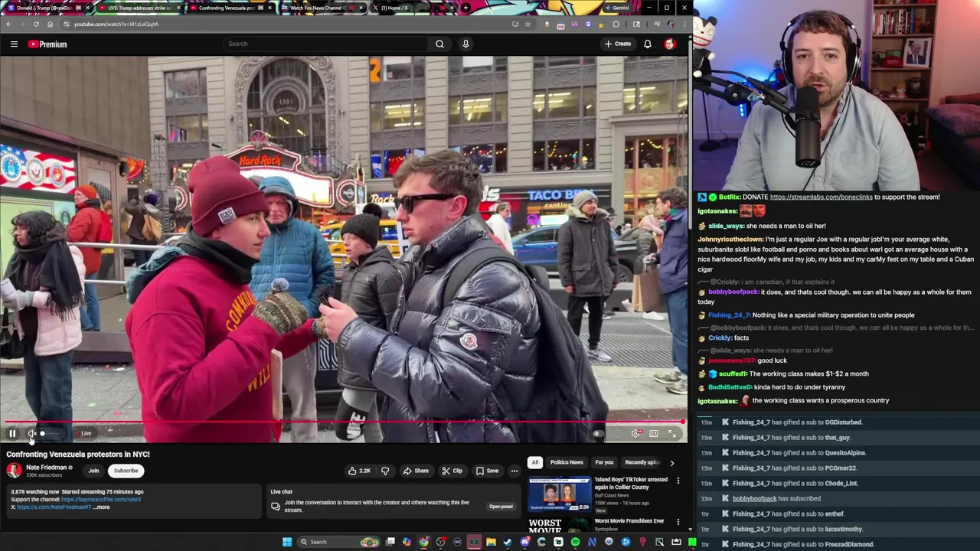Expand description with ...more
Image resolution: width=980 pixels, height=551 pixels.
point(100,507)
